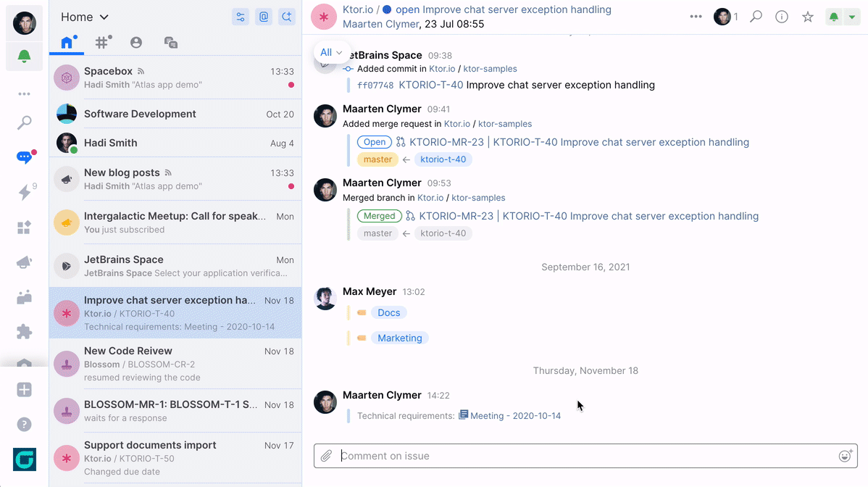The height and width of the screenshot is (487, 868).
Task: Open Intergalactic Meetup chat
Action: point(175,222)
